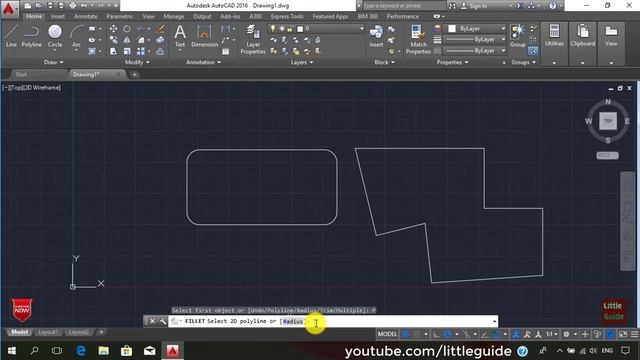Click the Move tool in Modify panel
This screenshot has width=640, height=360.
coord(113,29)
